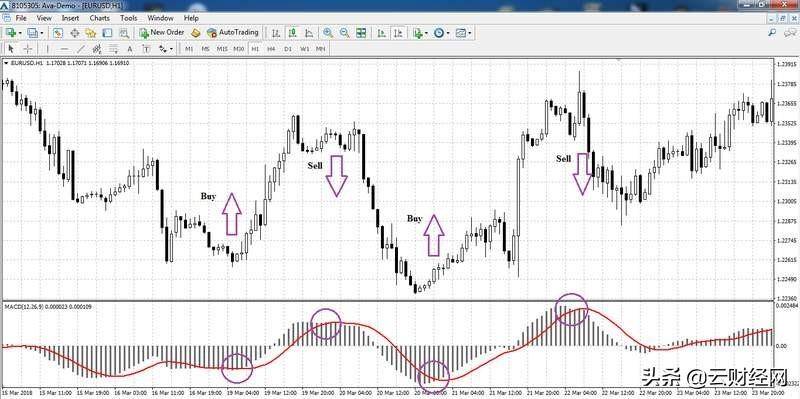The width and height of the screenshot is (800, 399).
Task: Zoom out using the magnifier minus icon
Action: coord(344,33)
